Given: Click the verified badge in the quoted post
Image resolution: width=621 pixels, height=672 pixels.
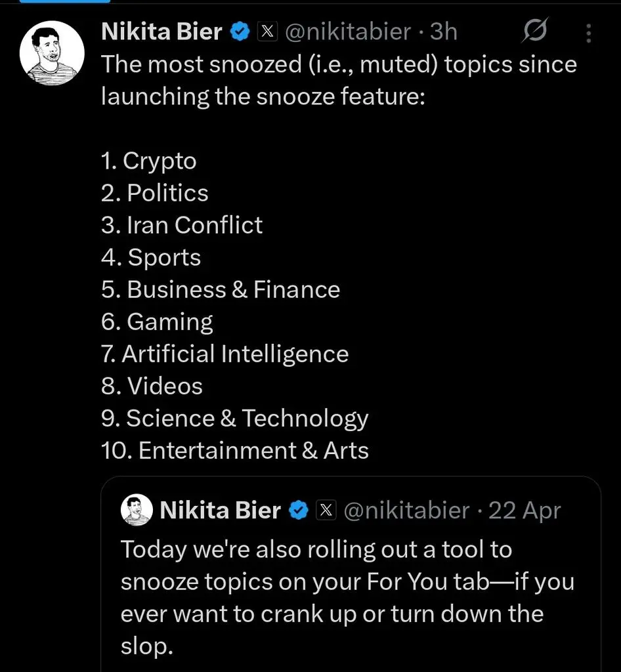Looking at the screenshot, I should (x=301, y=511).
